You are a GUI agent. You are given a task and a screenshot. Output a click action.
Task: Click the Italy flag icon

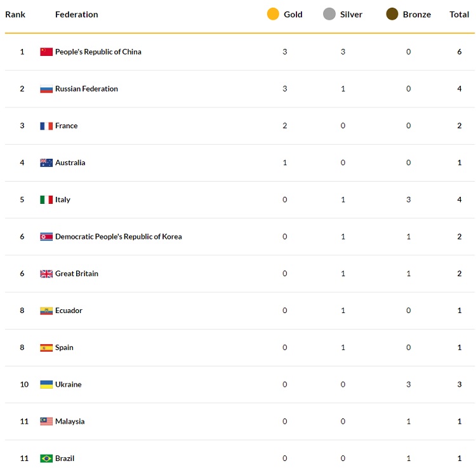46,200
